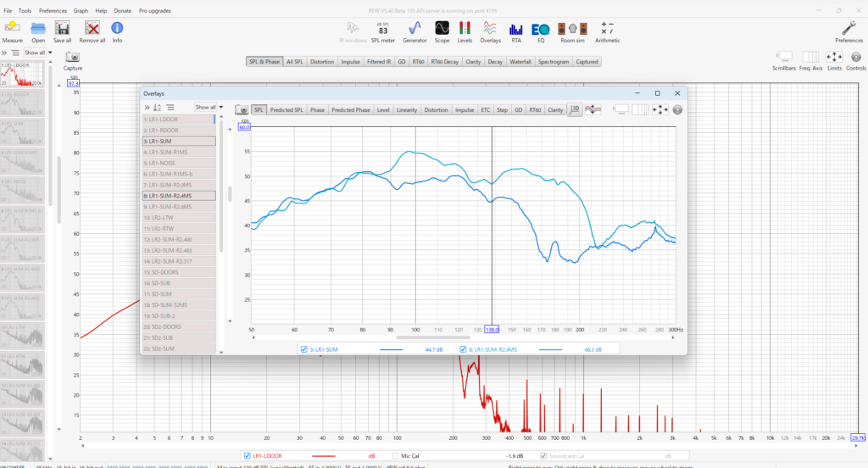Select 10: LR2-LTW in overlays list
Screen dimensions: 868x468
[179, 218]
